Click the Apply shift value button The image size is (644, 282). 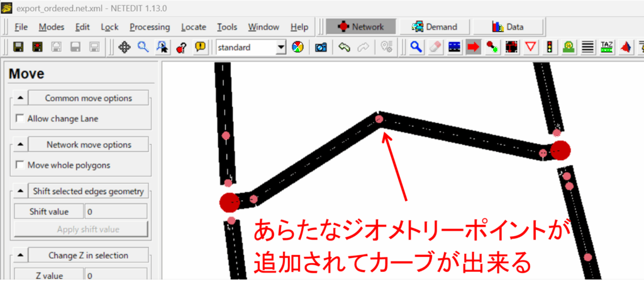coord(81,229)
